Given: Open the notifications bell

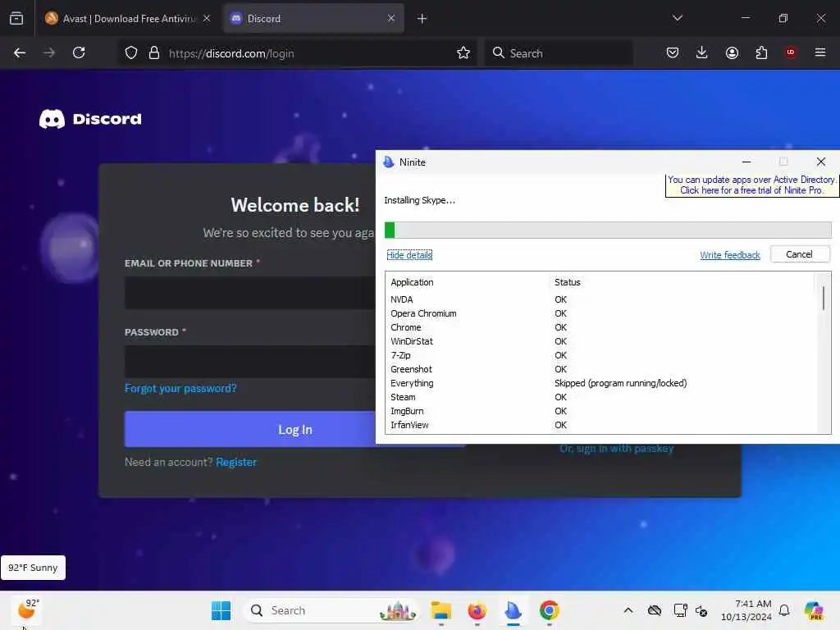Looking at the screenshot, I should 784,610.
